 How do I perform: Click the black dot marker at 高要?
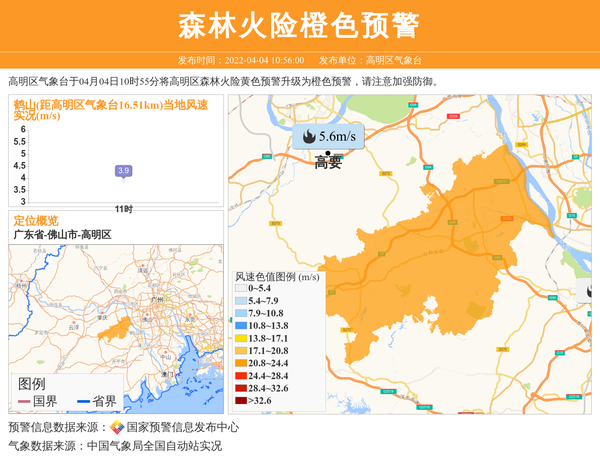click(x=328, y=153)
